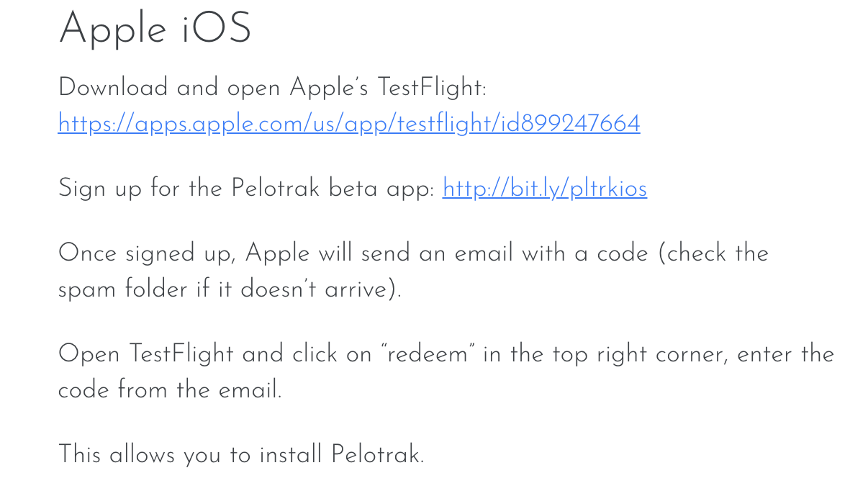868x491 pixels.
Task: Open the TestFlight App Store link
Action: 349,124
